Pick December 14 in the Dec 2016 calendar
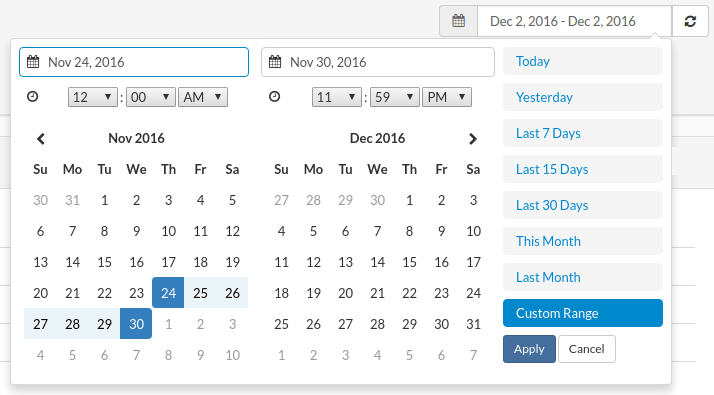 pyautogui.click(x=377, y=262)
